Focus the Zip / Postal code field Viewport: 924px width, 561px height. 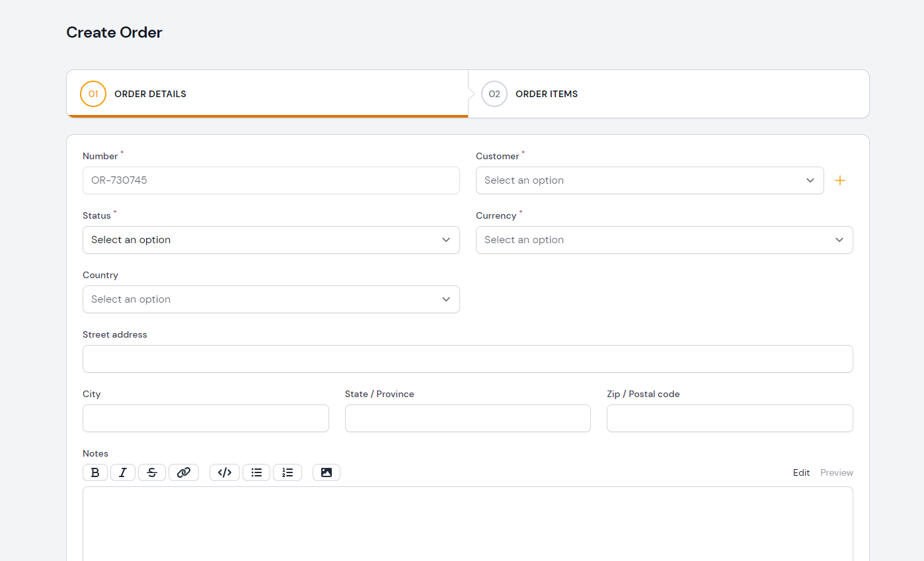(730, 418)
